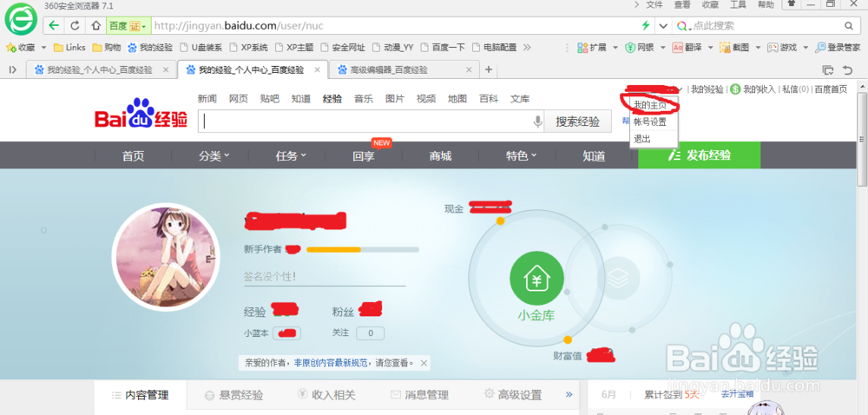The height and width of the screenshot is (415, 868).
Task: Click the 新手作者 level progress bar
Action: point(363,249)
